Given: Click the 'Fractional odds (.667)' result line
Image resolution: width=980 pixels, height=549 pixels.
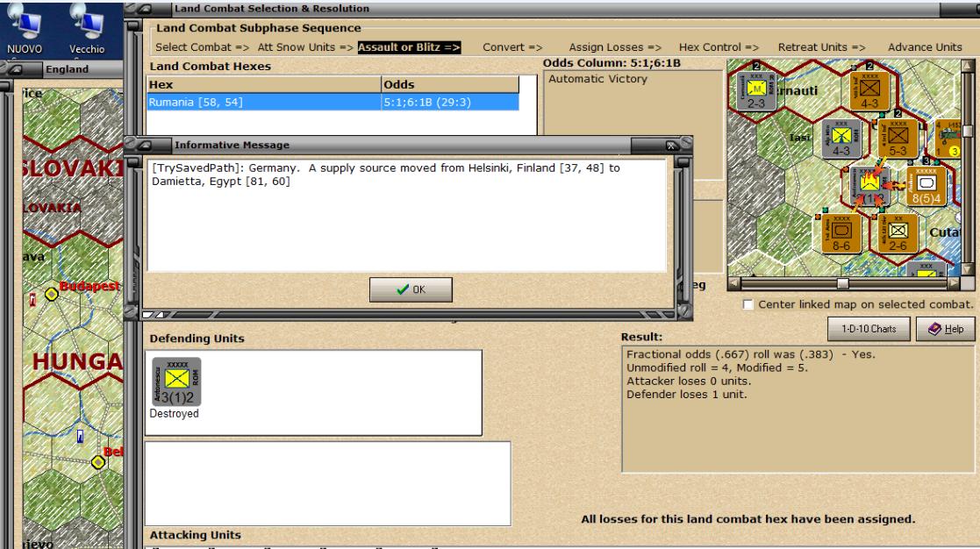Looking at the screenshot, I should (751, 354).
